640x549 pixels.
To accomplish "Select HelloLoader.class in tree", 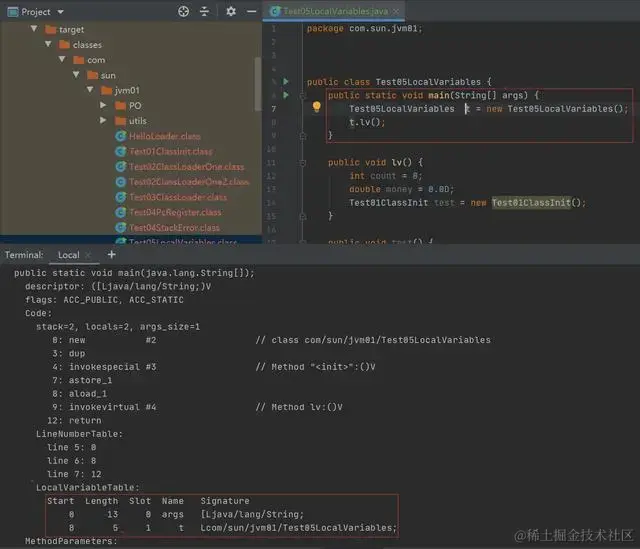I will 165,136.
